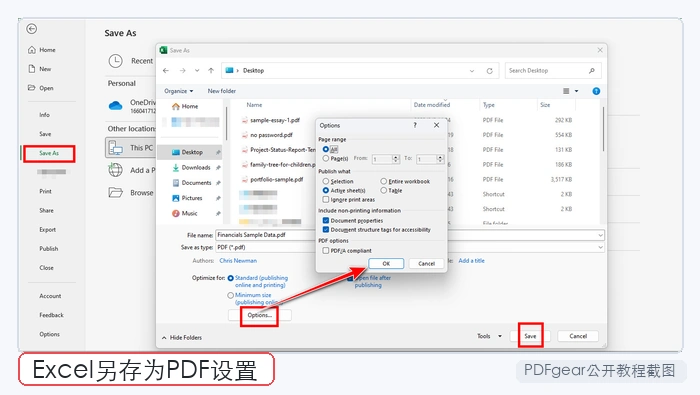Image resolution: width=700 pixels, height=395 pixels.
Task: Click the Search Desktop field
Action: click(x=553, y=71)
